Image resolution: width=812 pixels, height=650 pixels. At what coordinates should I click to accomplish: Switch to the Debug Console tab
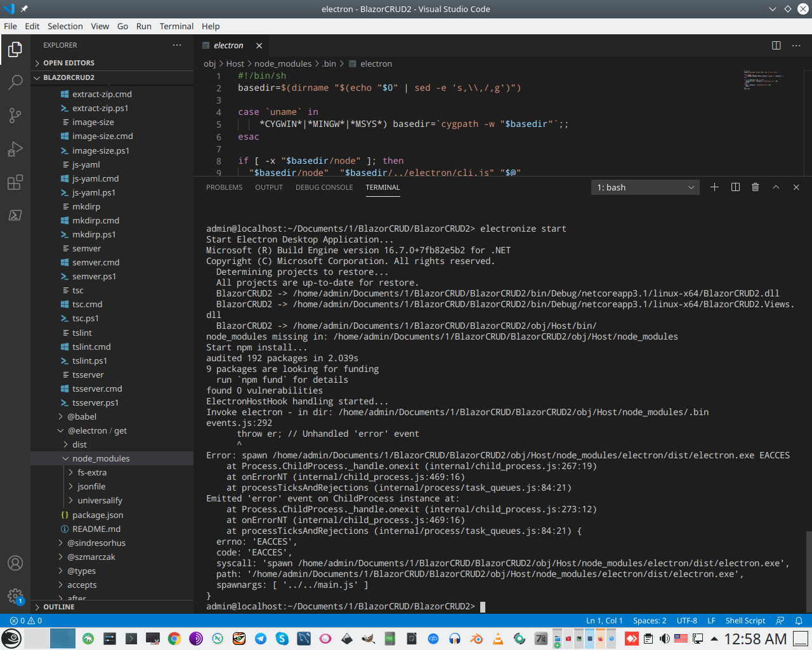(324, 187)
